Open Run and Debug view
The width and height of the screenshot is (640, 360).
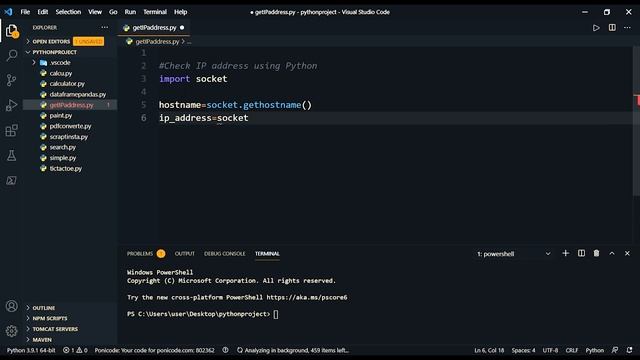click(x=11, y=105)
